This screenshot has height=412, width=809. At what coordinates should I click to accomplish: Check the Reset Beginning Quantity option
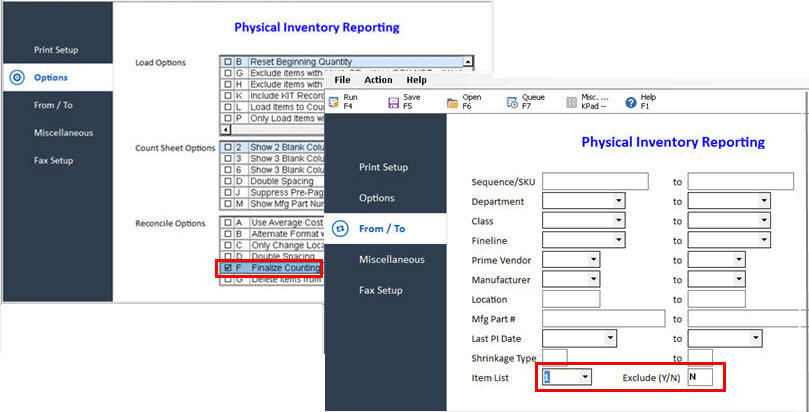click(228, 62)
